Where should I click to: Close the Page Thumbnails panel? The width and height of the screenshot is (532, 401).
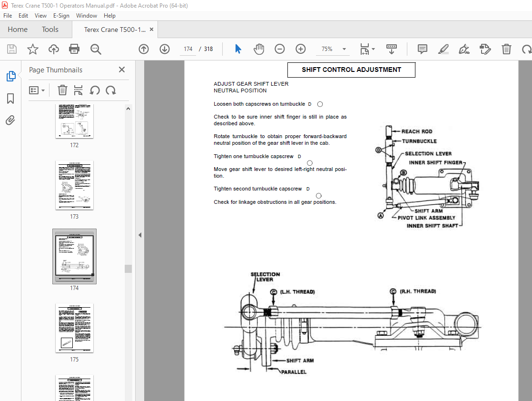pyautogui.click(x=122, y=70)
